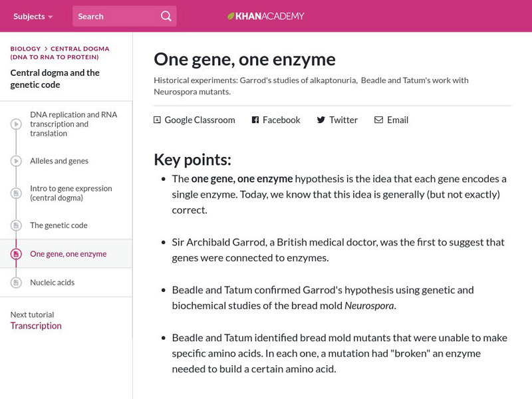Click inside the Search input field
This screenshot has width=532, height=399.
106,15
